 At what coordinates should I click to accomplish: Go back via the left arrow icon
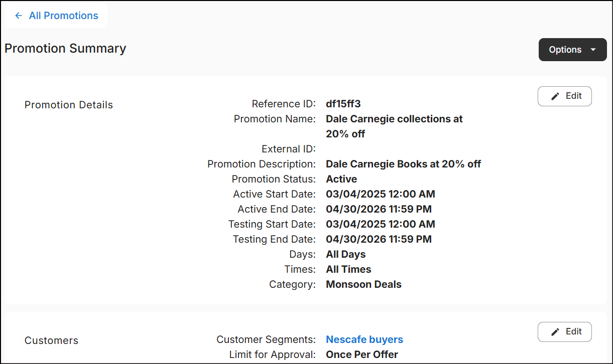click(19, 16)
